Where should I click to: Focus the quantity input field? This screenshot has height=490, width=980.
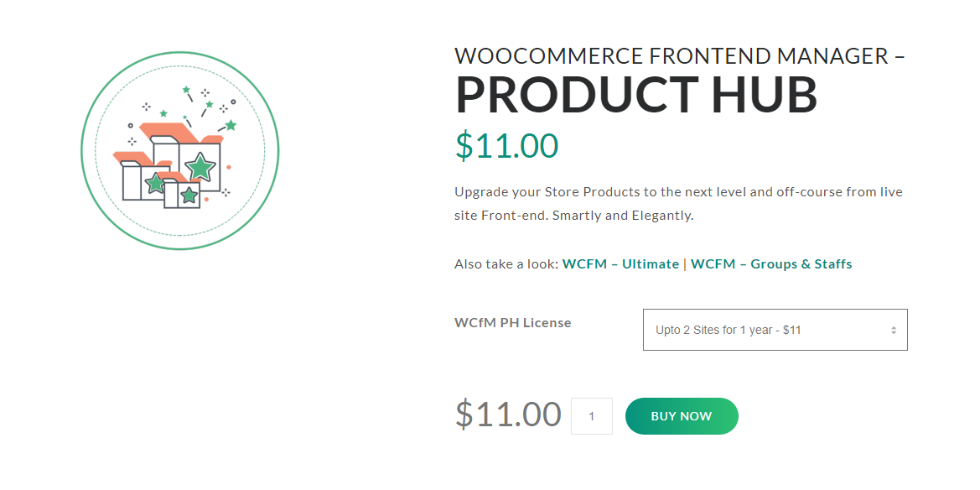[x=592, y=416]
